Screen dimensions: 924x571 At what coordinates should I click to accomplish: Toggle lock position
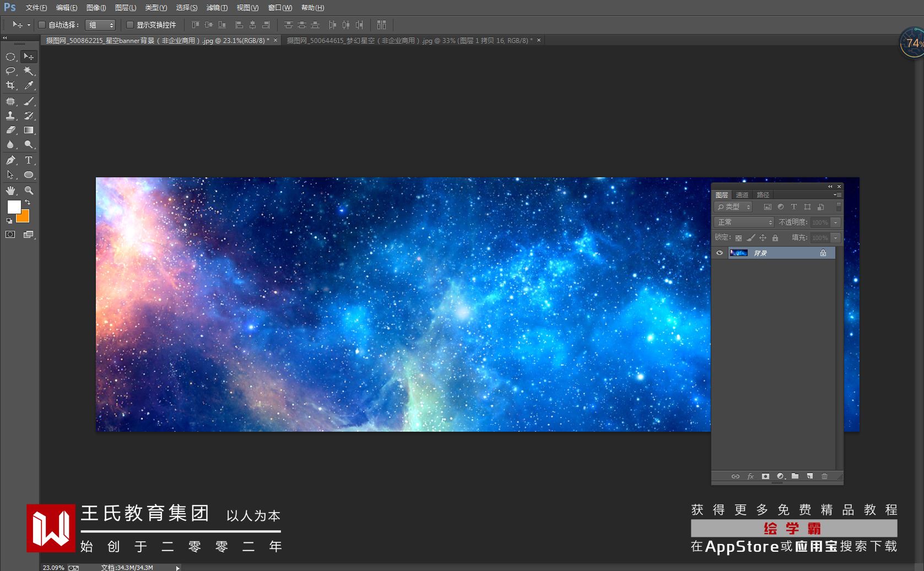pos(763,238)
